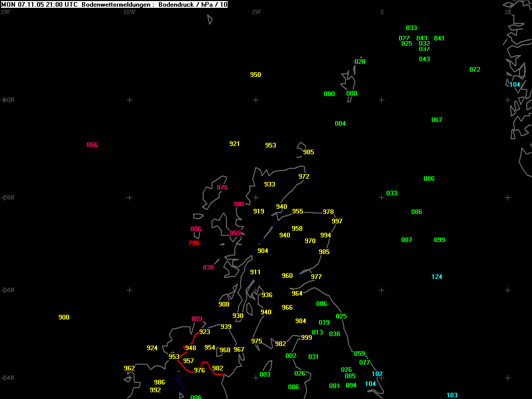
Task: Select the red 795 station reading
Action: [x=194, y=243]
